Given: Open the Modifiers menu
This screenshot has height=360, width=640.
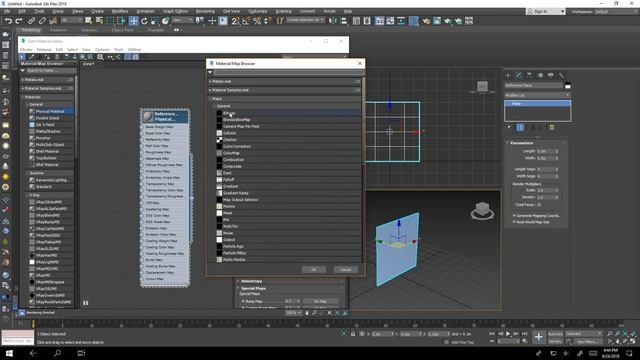Looking at the screenshot, I should (120, 11).
